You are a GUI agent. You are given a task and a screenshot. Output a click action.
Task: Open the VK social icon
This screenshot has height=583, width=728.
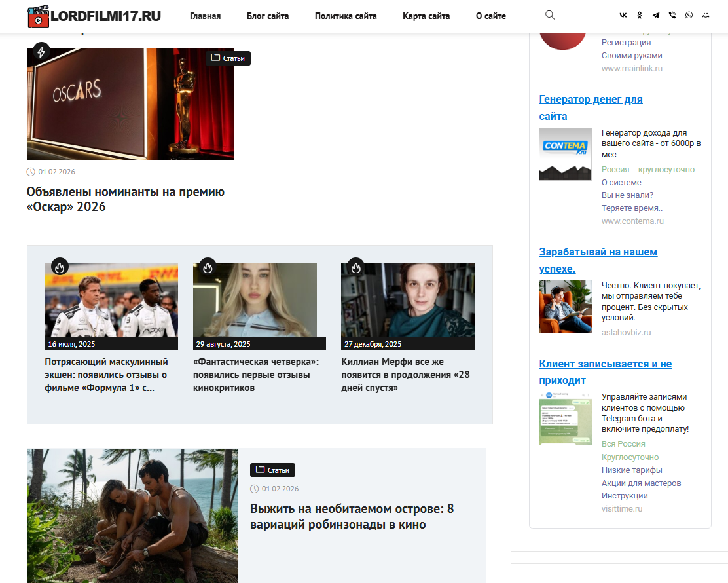pos(623,15)
